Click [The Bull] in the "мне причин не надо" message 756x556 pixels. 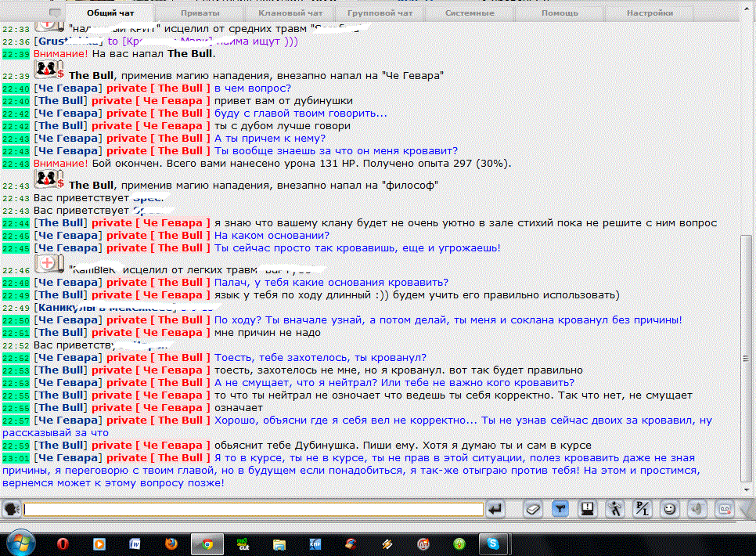coord(60,333)
